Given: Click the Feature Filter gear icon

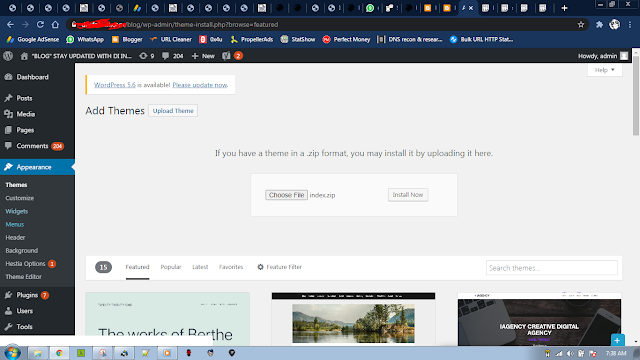Looking at the screenshot, I should point(260,267).
